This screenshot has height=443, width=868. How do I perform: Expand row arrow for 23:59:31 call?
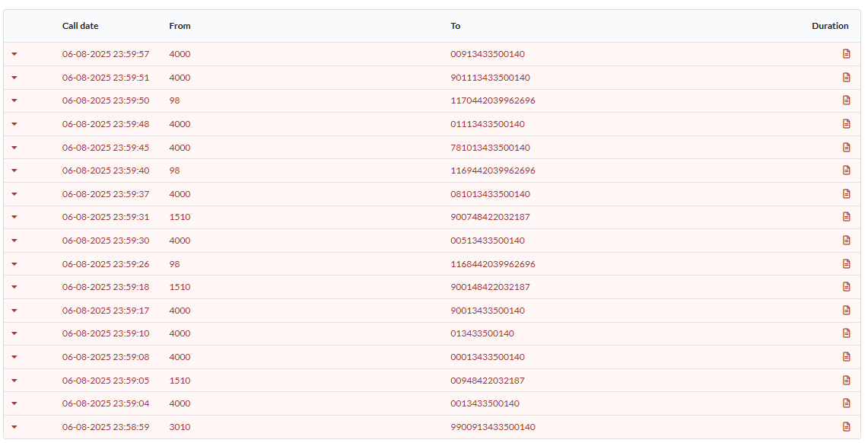click(14, 217)
